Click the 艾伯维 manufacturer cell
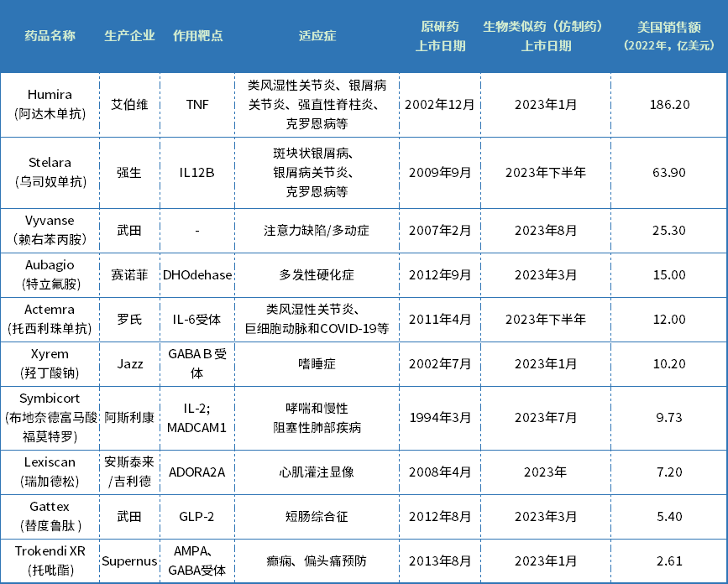Viewport: 728px width, 584px height. 129,104
